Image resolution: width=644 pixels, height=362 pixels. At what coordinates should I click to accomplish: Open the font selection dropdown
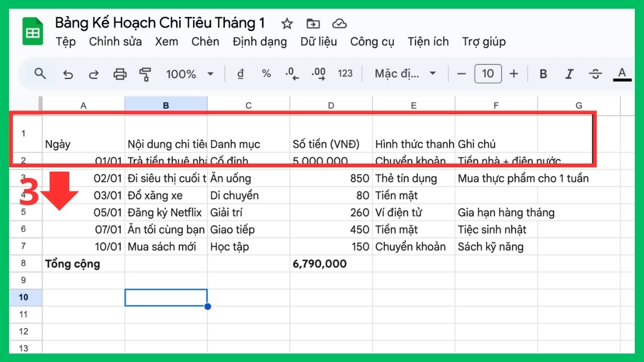point(405,73)
